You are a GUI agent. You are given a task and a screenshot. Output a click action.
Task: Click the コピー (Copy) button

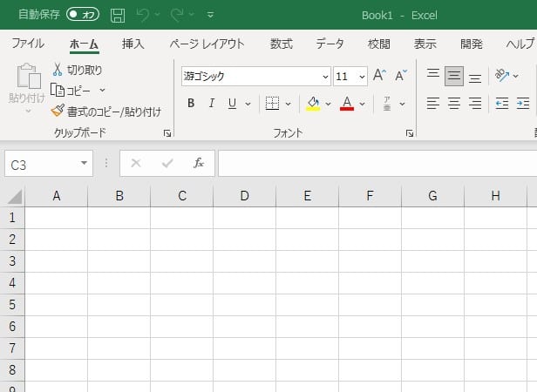point(78,90)
